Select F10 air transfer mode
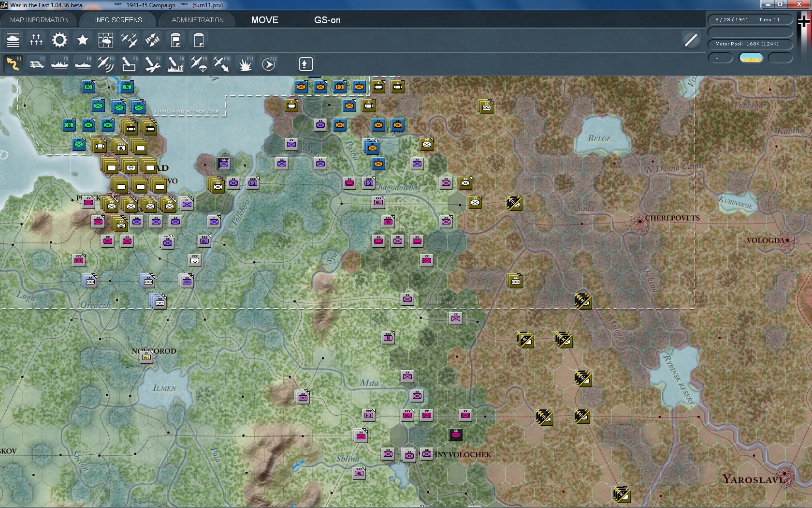The width and height of the screenshot is (812, 508). pos(222,64)
